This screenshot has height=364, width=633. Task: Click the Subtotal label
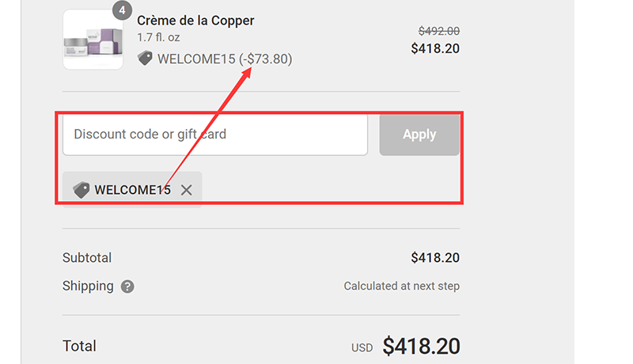(x=87, y=258)
